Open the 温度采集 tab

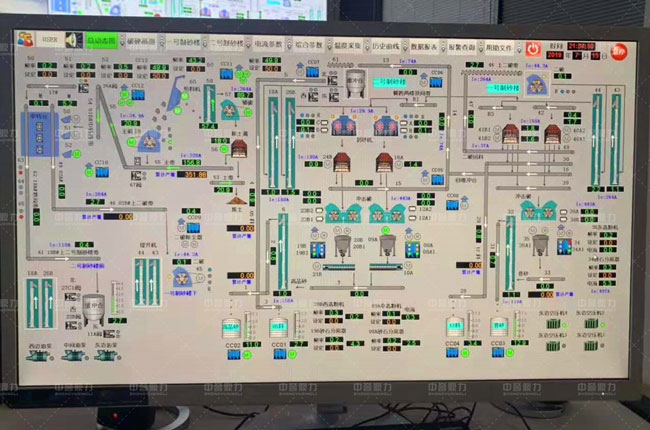pos(346,46)
